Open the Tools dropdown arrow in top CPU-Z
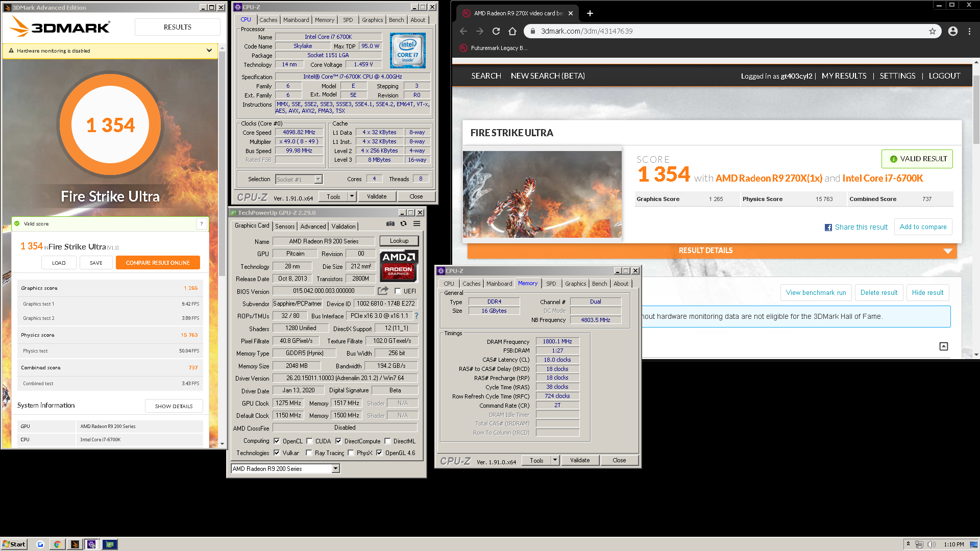980x551 pixels. click(352, 196)
